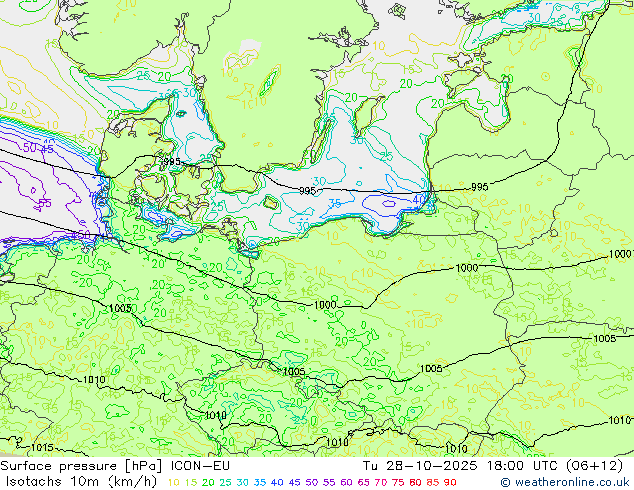Click the "45" isotach legend value
The width and height of the screenshot is (634, 490).
[x=294, y=482]
